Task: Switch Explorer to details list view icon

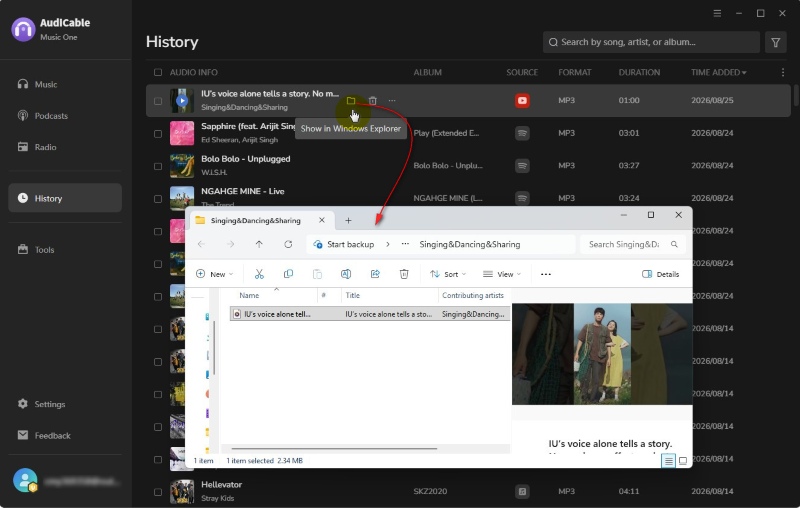Action: point(668,461)
